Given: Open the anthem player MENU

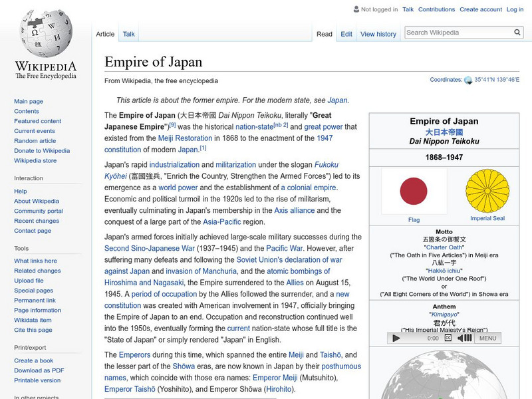Looking at the screenshot, I should [x=486, y=338].
